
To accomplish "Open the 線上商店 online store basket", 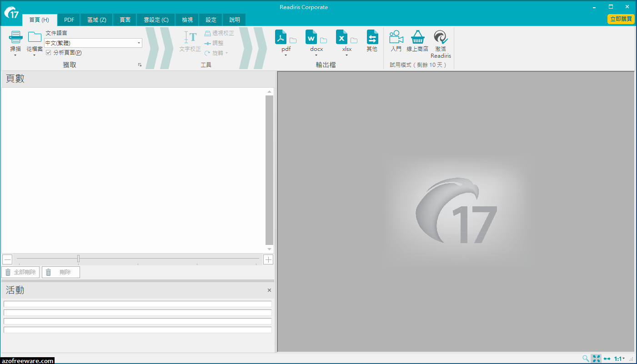I will pyautogui.click(x=417, y=37).
